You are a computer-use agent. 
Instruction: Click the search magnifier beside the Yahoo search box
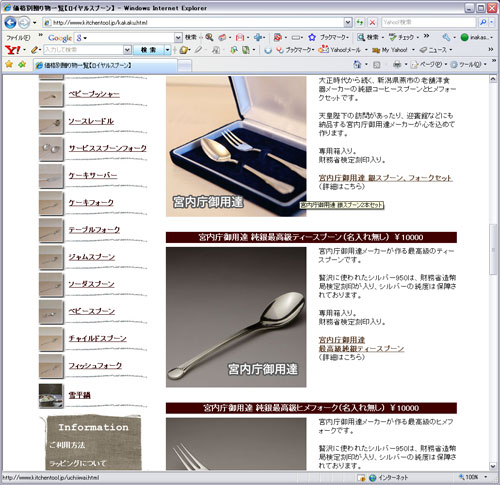tap(483, 22)
